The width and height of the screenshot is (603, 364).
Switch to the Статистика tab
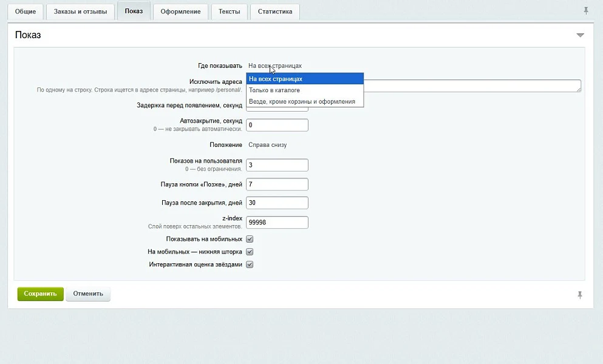tap(275, 12)
